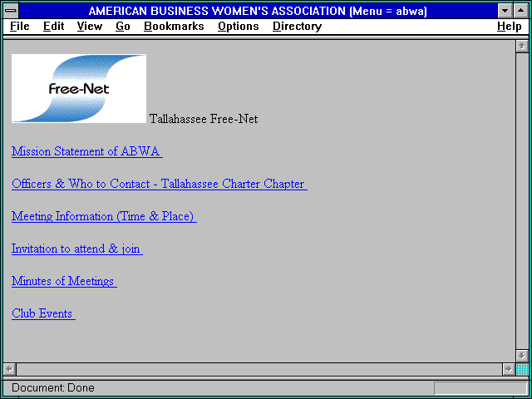
Task: Open the window control menu box
Action: pyautogui.click(x=11, y=11)
